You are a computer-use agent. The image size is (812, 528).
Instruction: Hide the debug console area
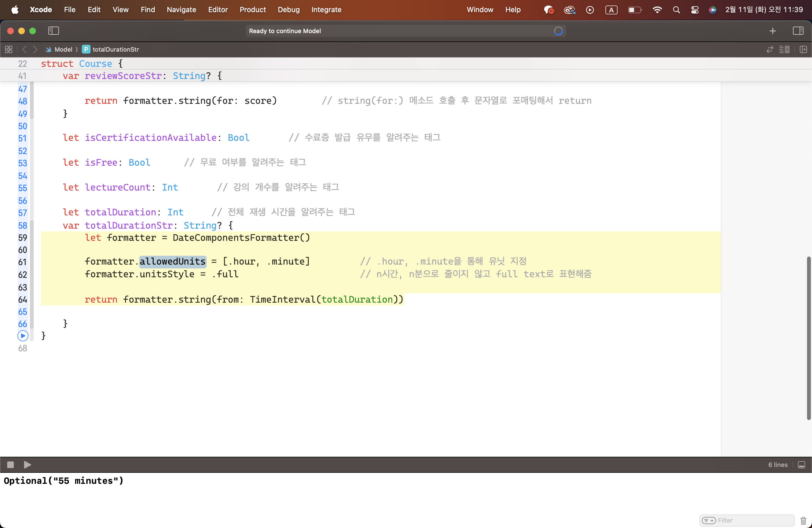tap(802, 464)
